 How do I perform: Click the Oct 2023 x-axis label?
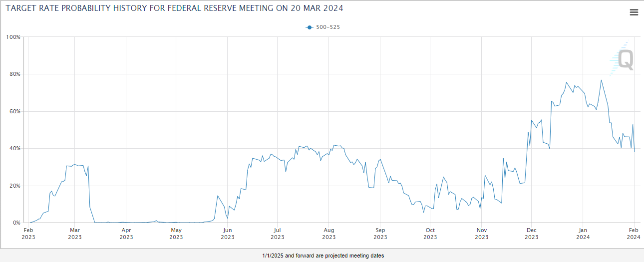pyautogui.click(x=430, y=234)
